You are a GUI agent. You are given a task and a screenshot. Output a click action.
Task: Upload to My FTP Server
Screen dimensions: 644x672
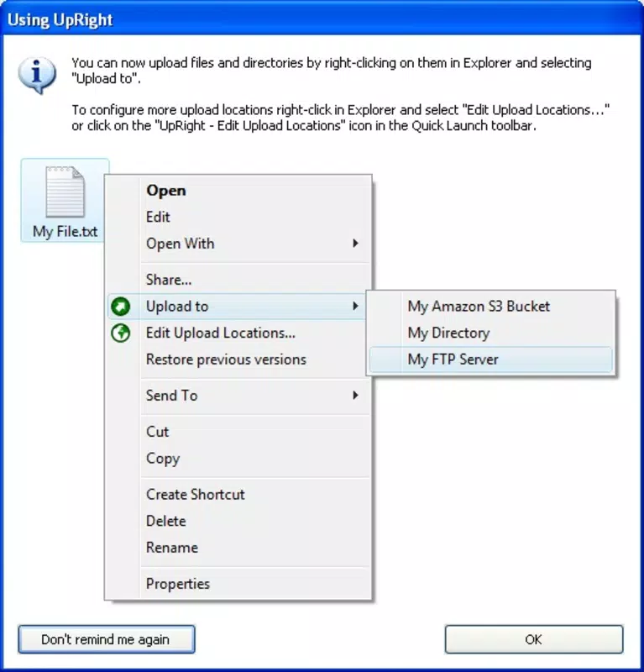coord(491,360)
